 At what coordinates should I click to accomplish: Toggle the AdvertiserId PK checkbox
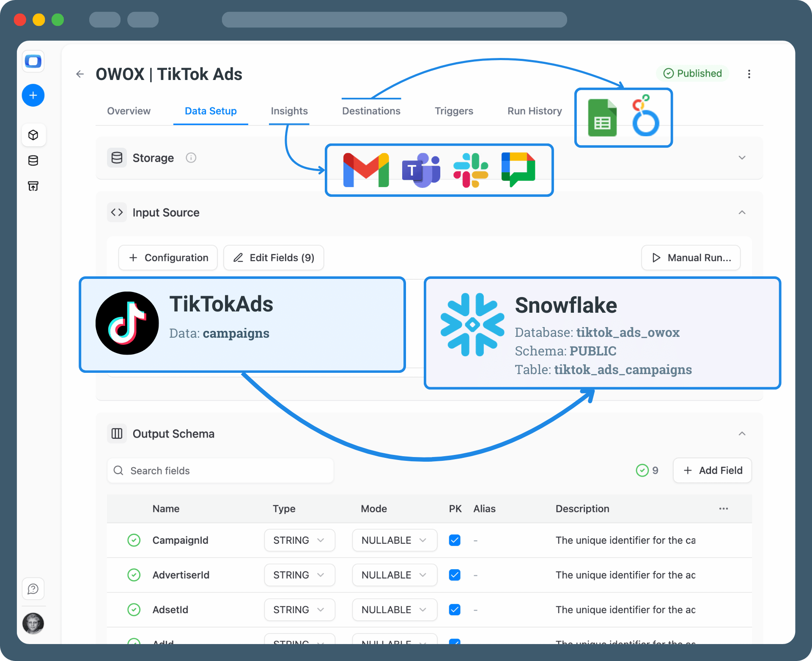pos(455,575)
